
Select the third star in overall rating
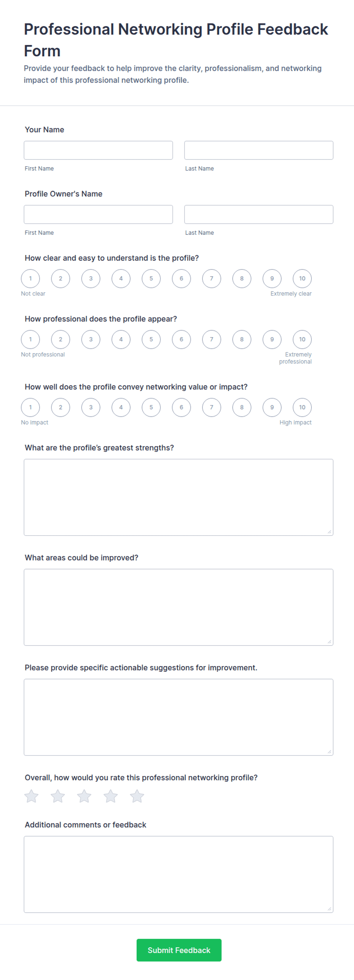(x=84, y=796)
